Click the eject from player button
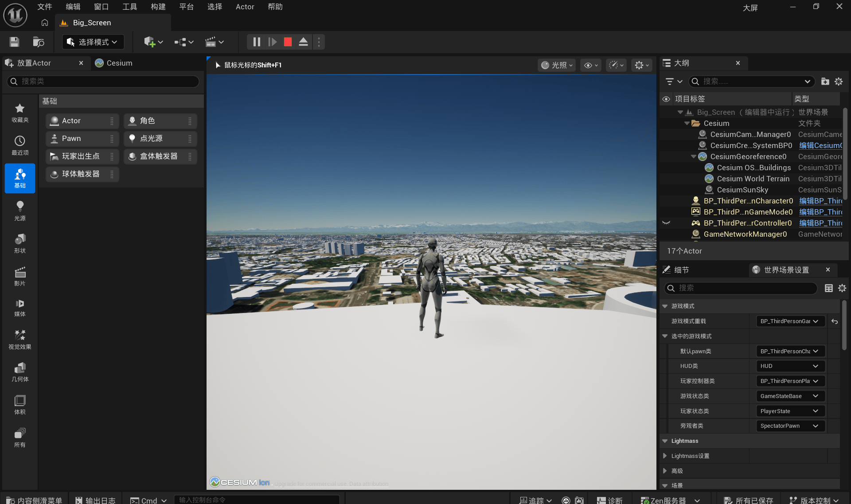The width and height of the screenshot is (851, 504). click(x=303, y=42)
